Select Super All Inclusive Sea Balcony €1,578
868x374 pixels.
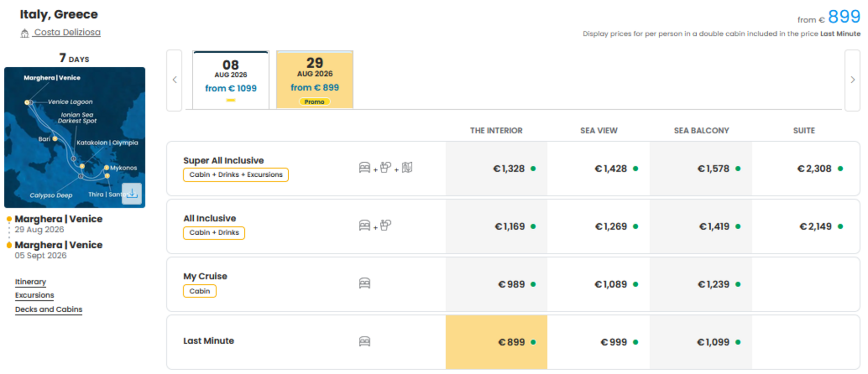(701, 168)
